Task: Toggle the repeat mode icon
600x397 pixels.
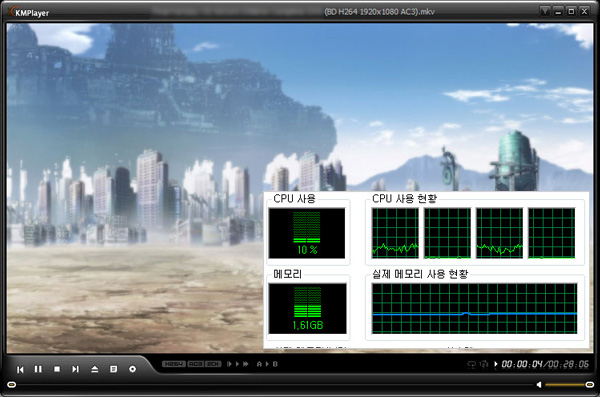Action: [471, 364]
